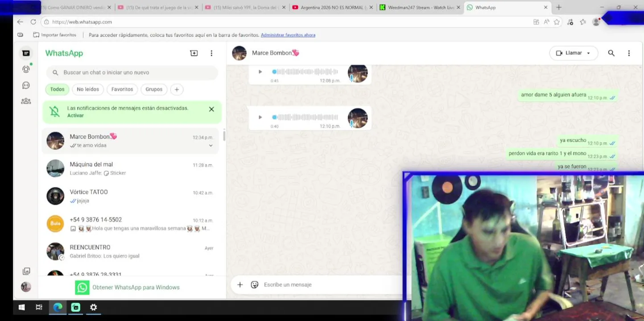
Task: Open the browser favorites list icon
Action: point(583,22)
